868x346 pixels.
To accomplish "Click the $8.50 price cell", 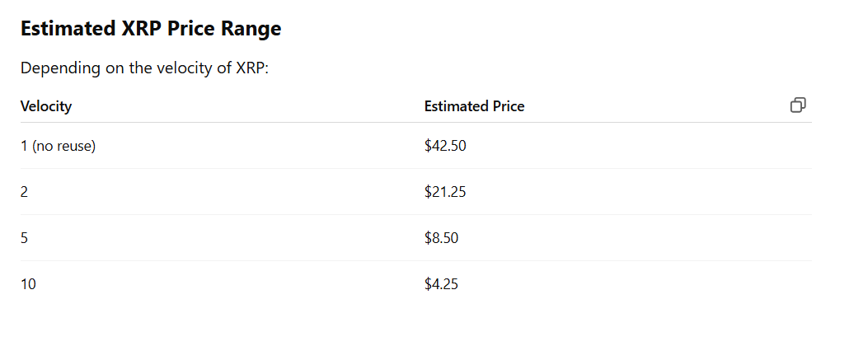I will (x=441, y=238).
